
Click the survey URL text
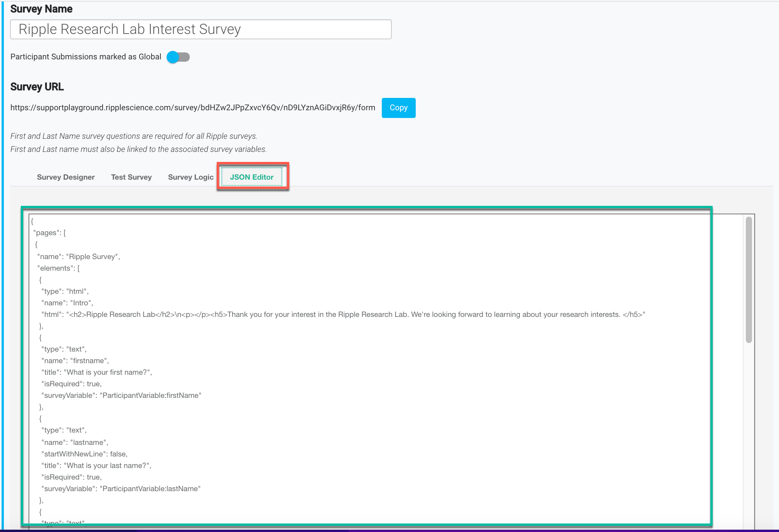tap(192, 108)
